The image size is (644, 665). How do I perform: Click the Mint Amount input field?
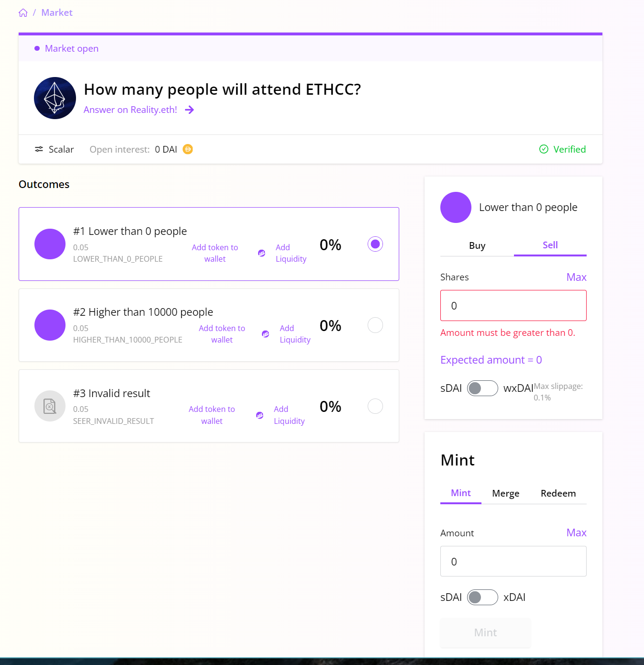[513, 562]
